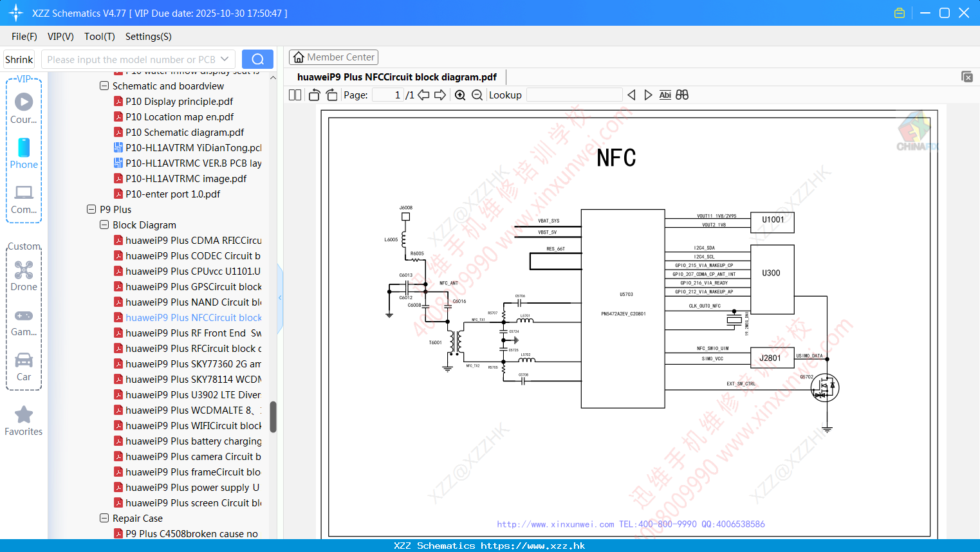Screen dimensions: 980x552
Task: Open P10-HL1AVTRMC image.pdf
Action: [186, 178]
